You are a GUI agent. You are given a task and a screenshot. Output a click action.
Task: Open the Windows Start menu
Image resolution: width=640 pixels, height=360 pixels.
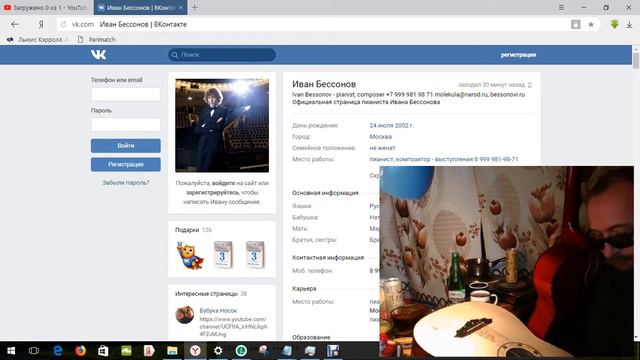tap(11, 351)
